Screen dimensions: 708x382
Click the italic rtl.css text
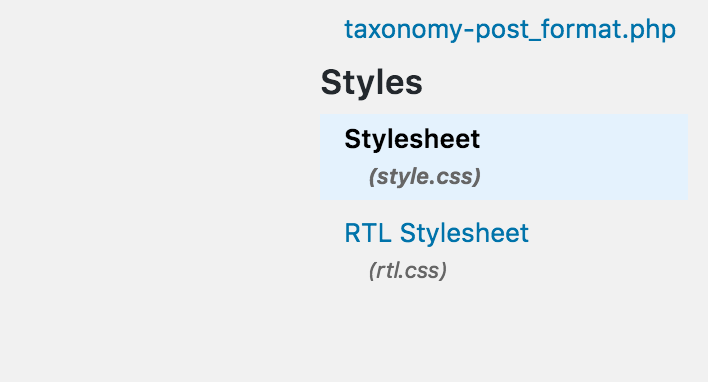pyautogui.click(x=408, y=271)
